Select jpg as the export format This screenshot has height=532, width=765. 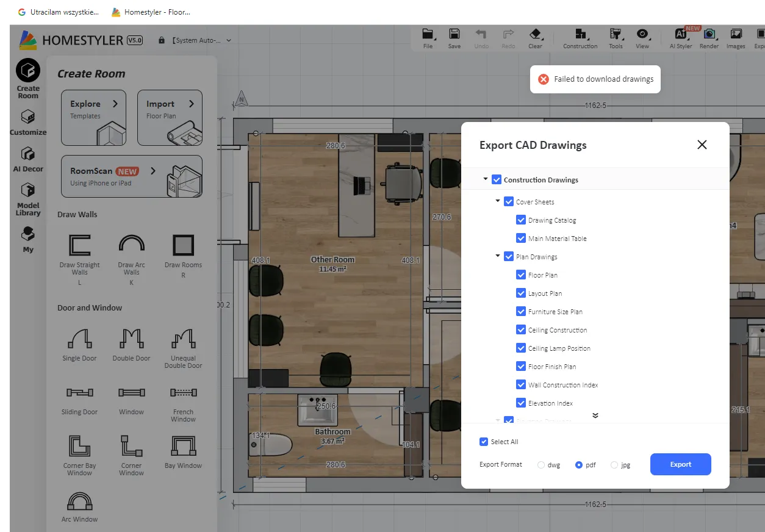coord(614,465)
